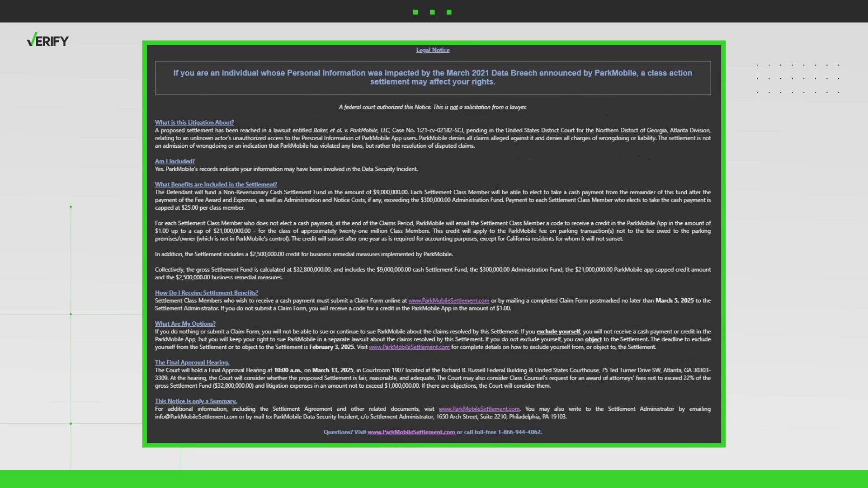Click the info@ParkMobileSettlement.com email address
The image size is (868, 488).
point(196,417)
